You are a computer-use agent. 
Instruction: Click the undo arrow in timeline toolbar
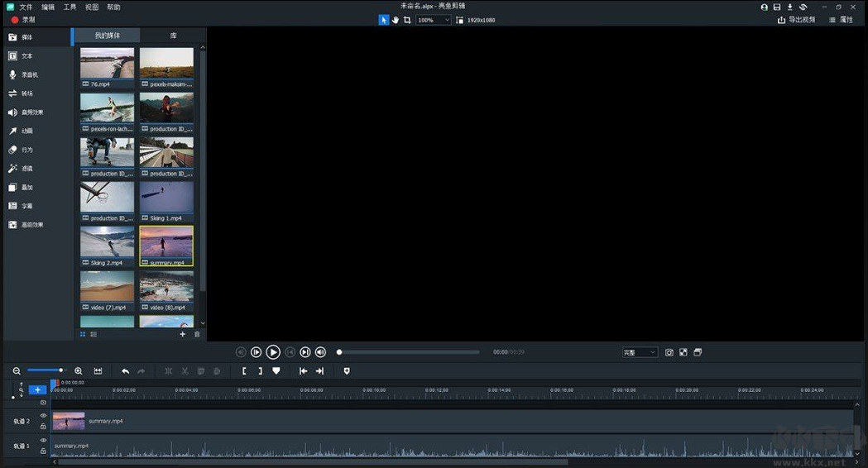125,371
